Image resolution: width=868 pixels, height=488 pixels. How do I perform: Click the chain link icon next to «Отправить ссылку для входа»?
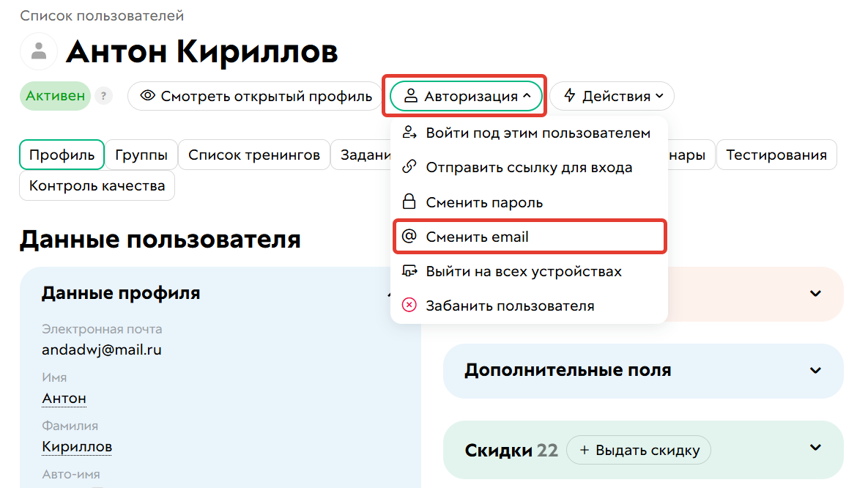(x=410, y=167)
